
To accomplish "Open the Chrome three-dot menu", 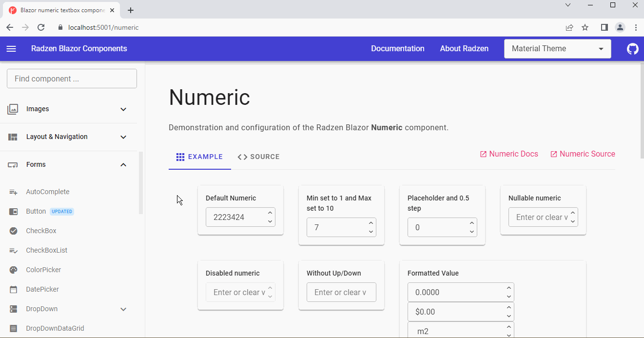I will click(x=636, y=27).
